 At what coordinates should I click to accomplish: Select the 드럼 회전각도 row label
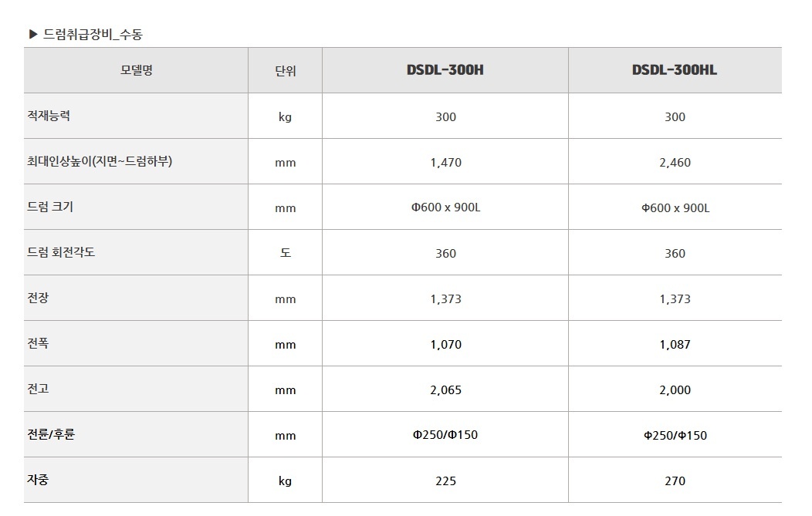click(x=61, y=252)
